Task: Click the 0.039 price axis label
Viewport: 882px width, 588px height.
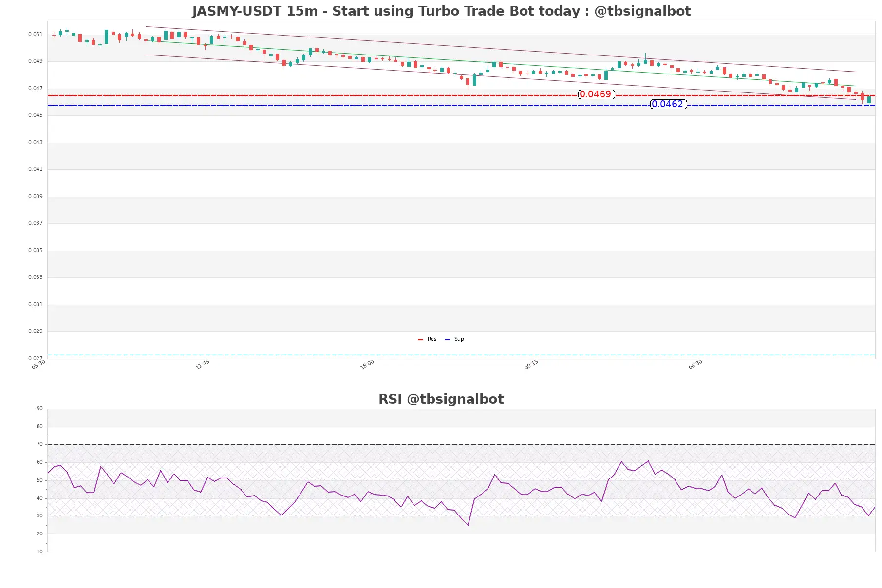Action: point(35,197)
